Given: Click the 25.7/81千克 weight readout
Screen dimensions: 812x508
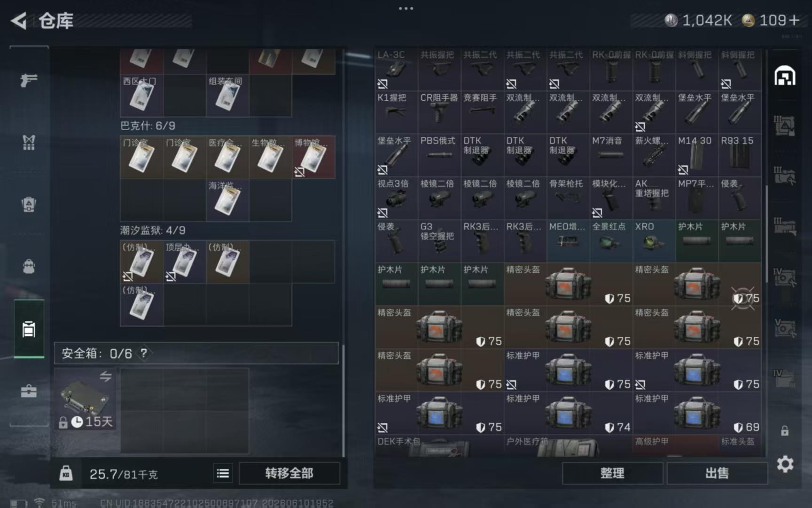Looking at the screenshot, I should (x=124, y=474).
